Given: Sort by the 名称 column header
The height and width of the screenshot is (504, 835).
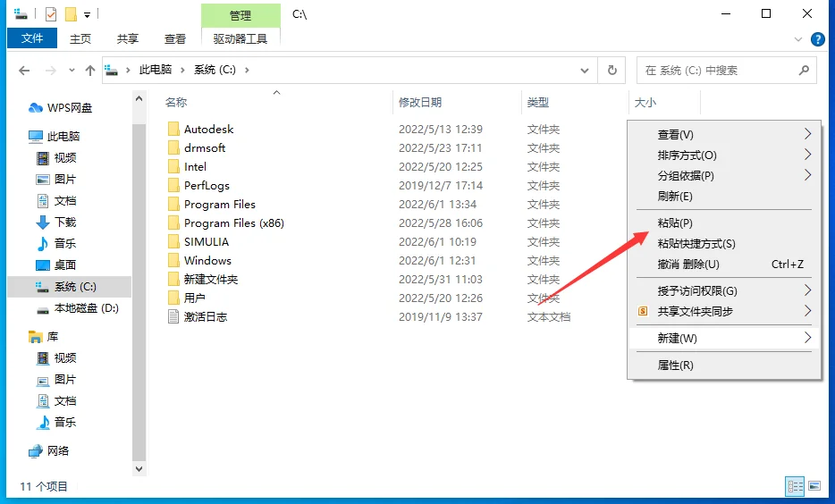Looking at the screenshot, I should pyautogui.click(x=176, y=102).
